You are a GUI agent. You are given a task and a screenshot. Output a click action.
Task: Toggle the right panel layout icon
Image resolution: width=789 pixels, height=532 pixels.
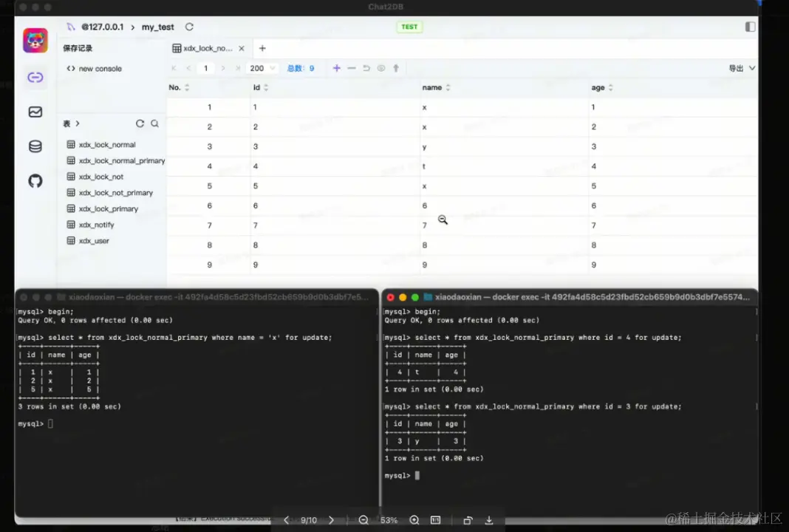[750, 27]
